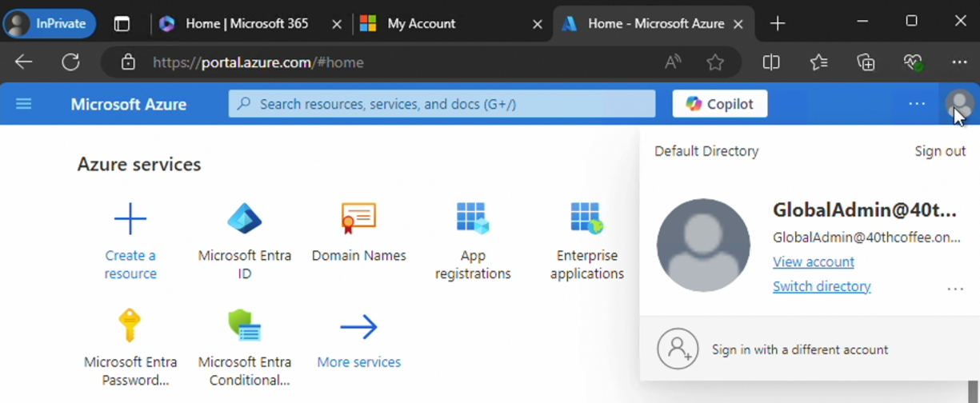Viewport: 980px width, 403px height.
Task: Click the account avatar in Azure header
Action: (x=959, y=104)
